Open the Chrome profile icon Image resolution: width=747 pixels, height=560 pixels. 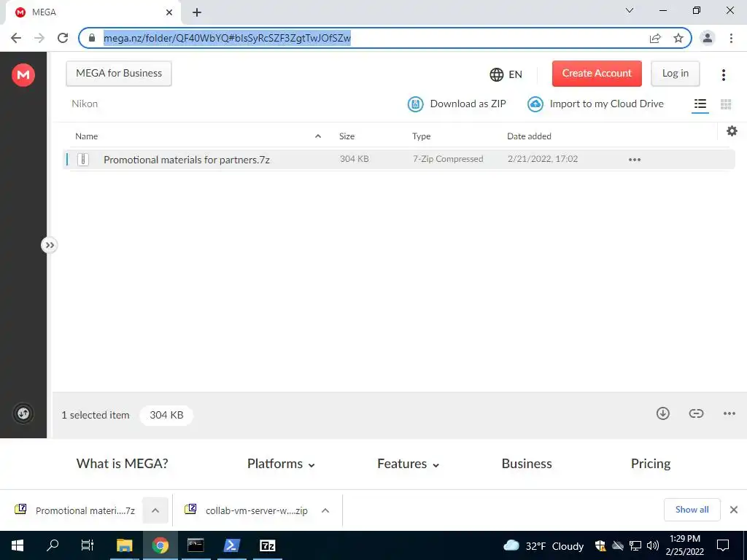click(708, 38)
